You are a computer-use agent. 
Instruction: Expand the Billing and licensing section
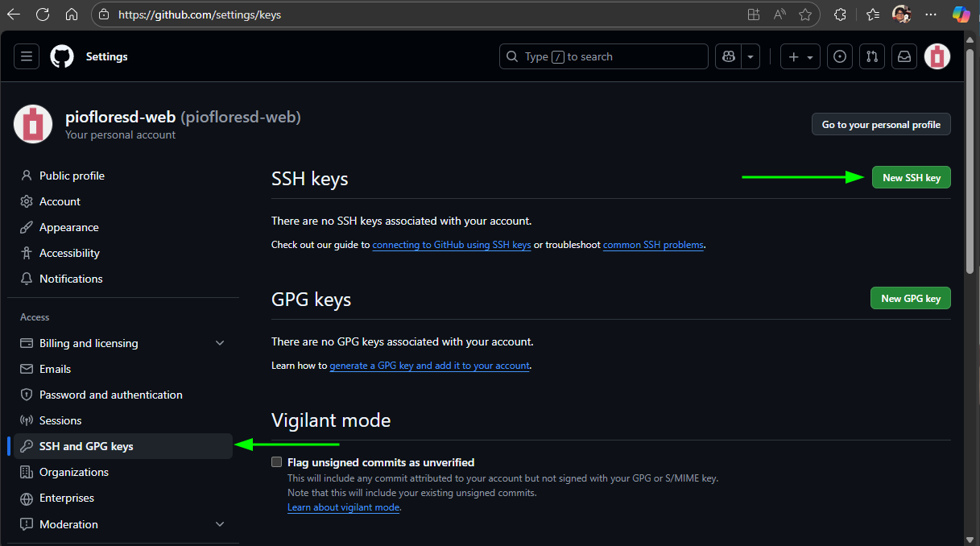220,343
